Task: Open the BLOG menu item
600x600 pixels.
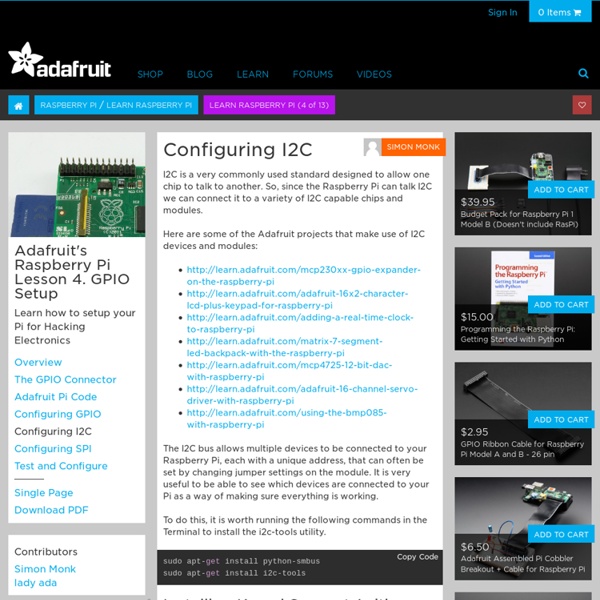Action: point(200,74)
